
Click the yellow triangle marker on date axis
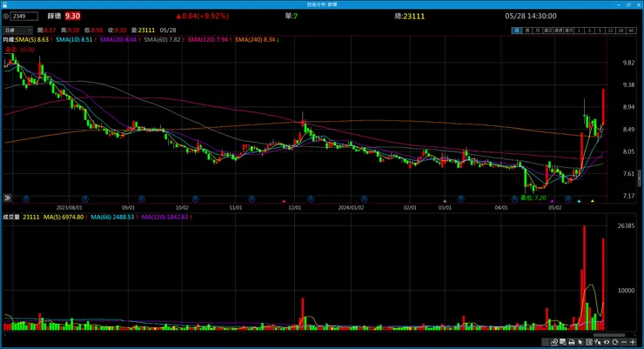[x=593, y=201]
